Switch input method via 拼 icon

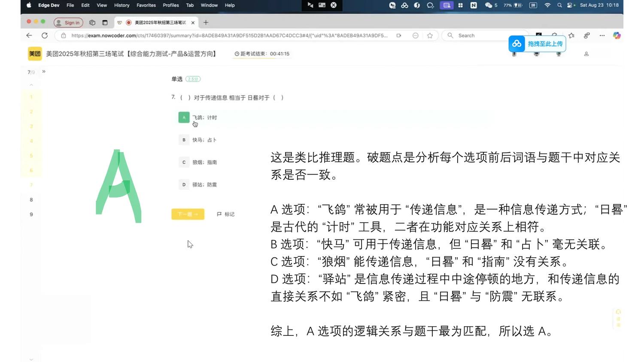click(533, 5)
